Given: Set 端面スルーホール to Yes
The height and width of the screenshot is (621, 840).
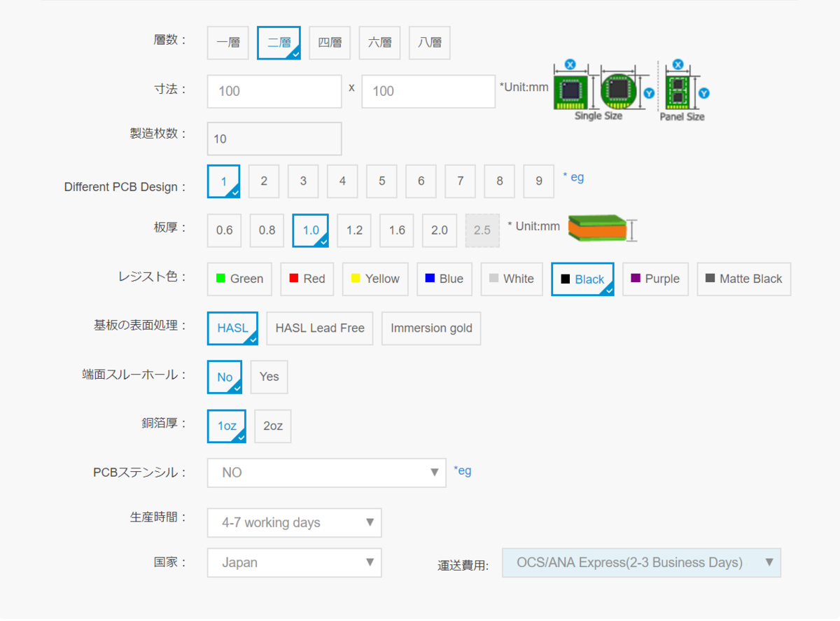Looking at the screenshot, I should [269, 377].
